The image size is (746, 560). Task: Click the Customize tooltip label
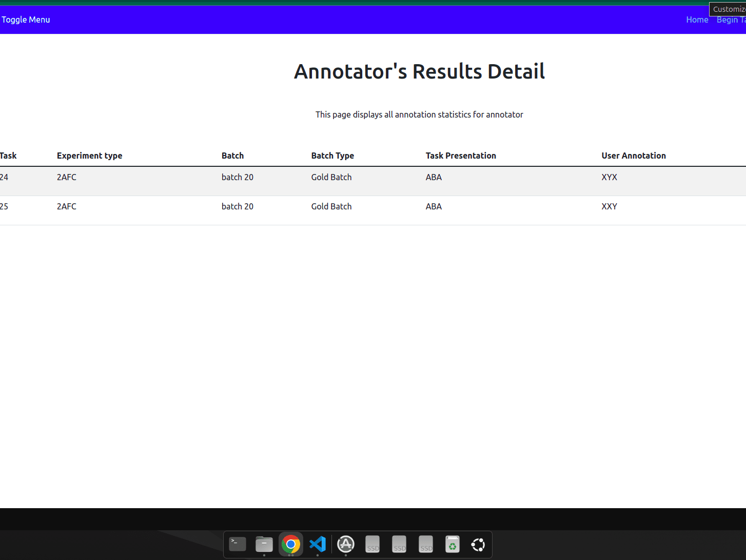point(728,9)
